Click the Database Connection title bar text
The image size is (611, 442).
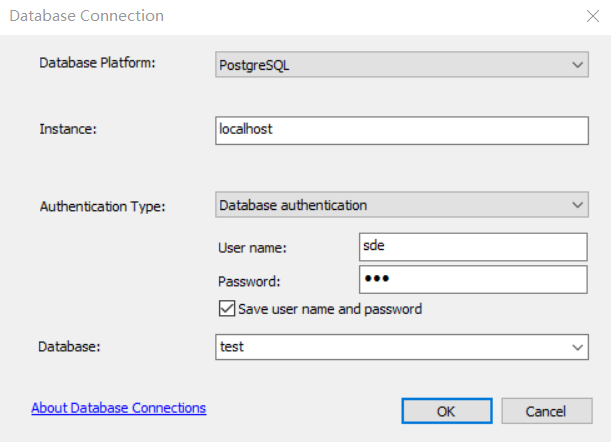tap(87, 16)
